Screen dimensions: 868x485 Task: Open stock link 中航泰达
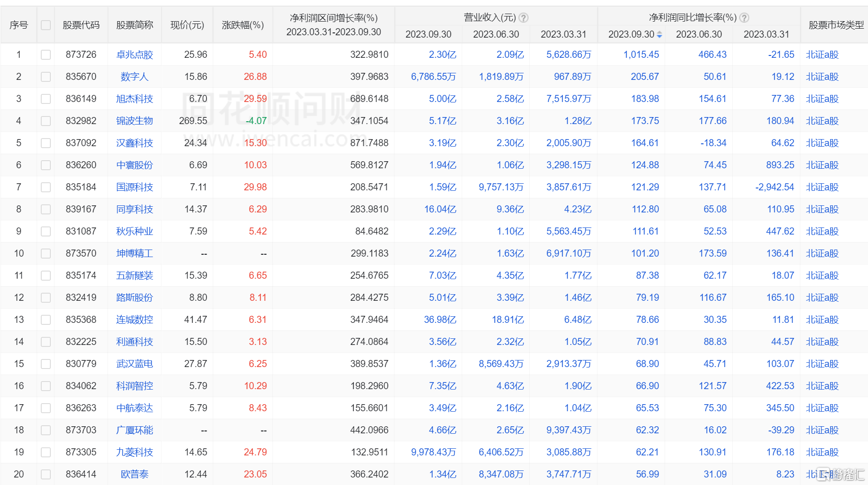pos(135,408)
